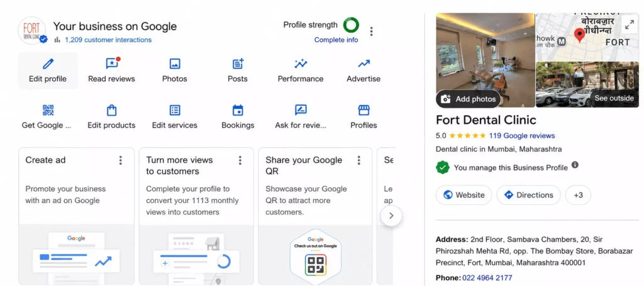Open business header three-dot menu

[x=371, y=31]
